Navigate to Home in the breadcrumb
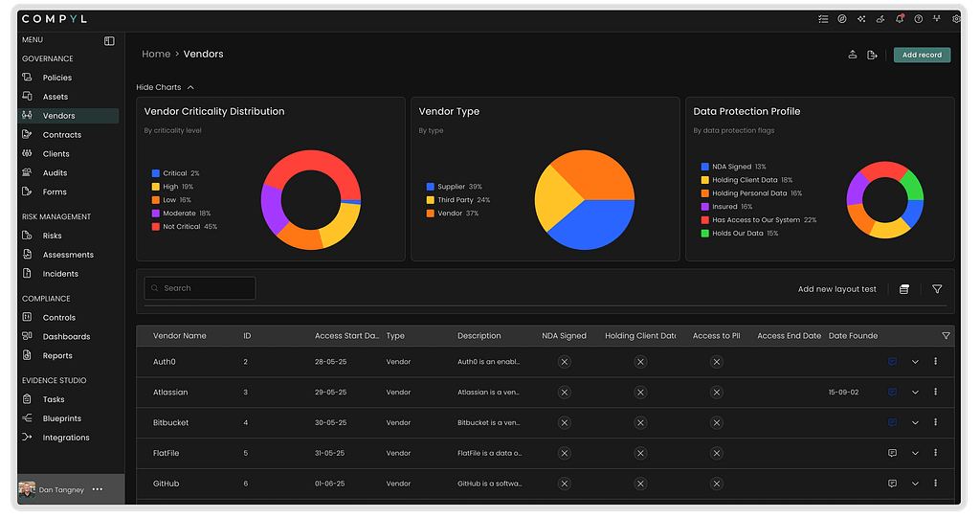980x518 pixels. 156,55
